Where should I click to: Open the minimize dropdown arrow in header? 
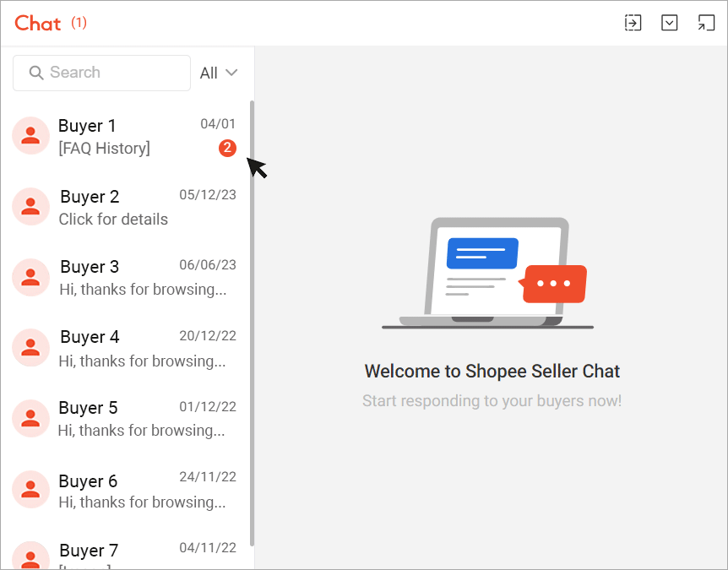click(x=670, y=23)
